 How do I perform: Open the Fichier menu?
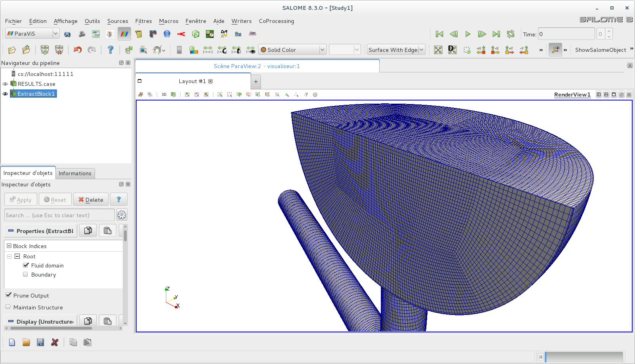pyautogui.click(x=13, y=21)
